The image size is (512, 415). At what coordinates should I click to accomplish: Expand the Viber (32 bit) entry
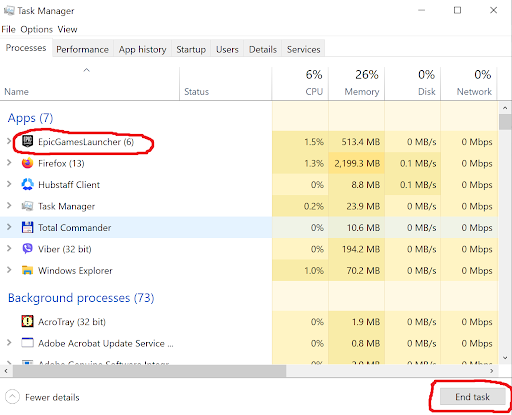pos(9,248)
